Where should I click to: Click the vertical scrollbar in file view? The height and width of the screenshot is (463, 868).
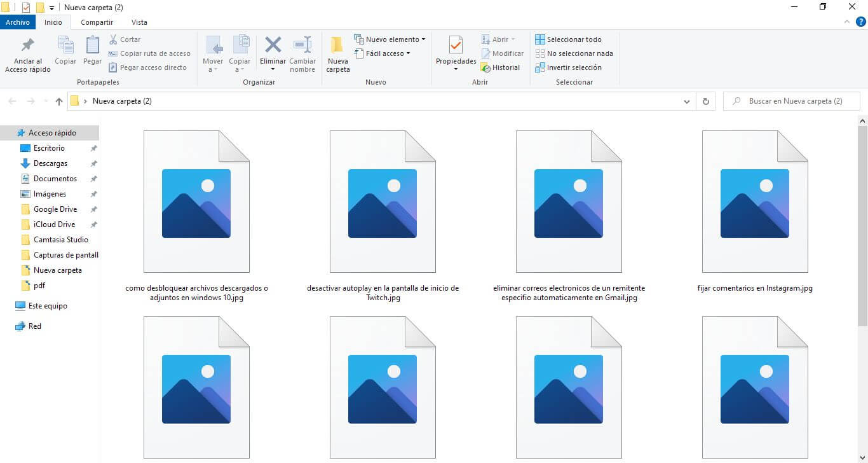[862, 226]
